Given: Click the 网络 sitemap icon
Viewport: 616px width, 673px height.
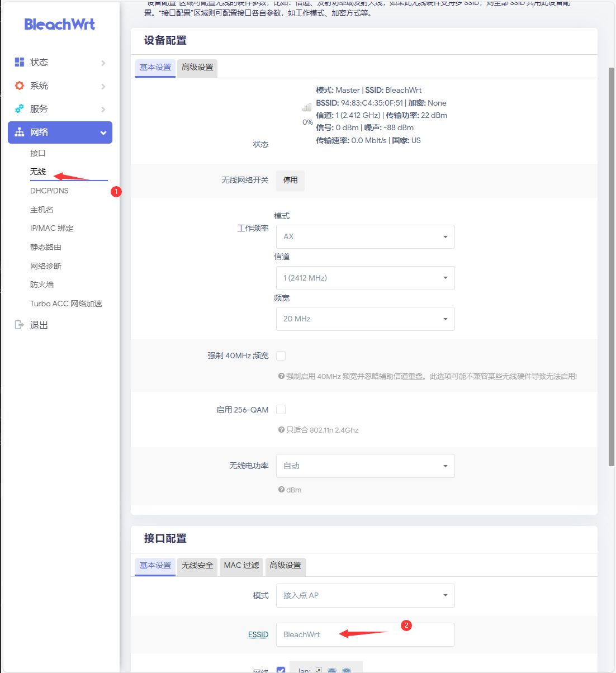Looking at the screenshot, I should (x=20, y=132).
